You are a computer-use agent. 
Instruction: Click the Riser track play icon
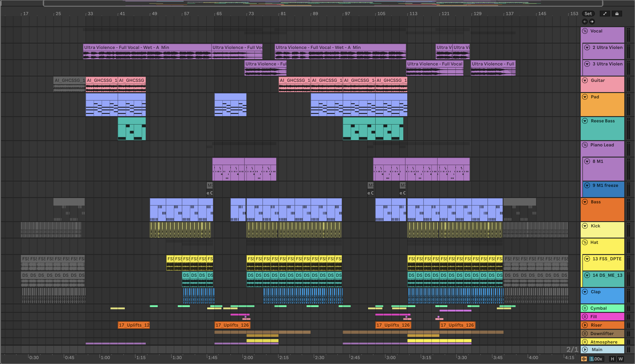(585, 325)
